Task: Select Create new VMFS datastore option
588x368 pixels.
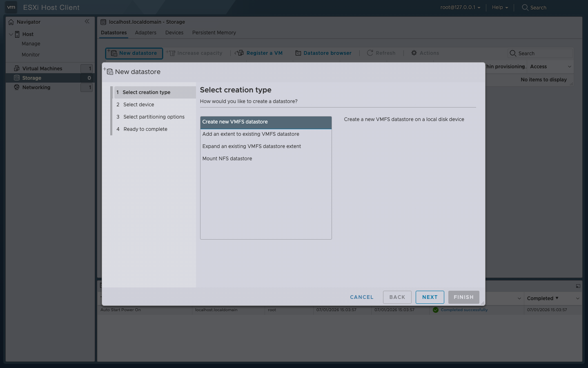Action: pyautogui.click(x=266, y=122)
